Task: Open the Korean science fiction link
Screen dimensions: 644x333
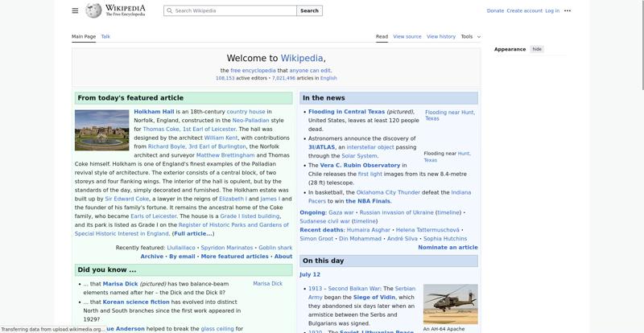Action: (136, 302)
